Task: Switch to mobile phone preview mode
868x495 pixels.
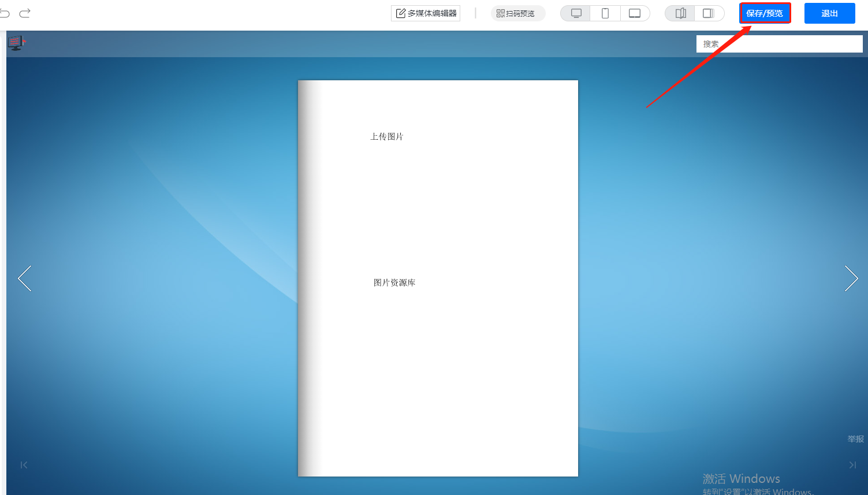Action: pyautogui.click(x=605, y=13)
